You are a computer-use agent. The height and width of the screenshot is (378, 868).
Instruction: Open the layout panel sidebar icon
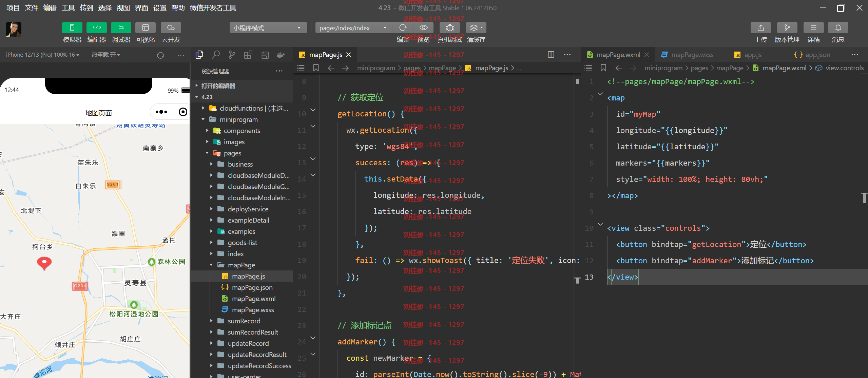pos(265,55)
